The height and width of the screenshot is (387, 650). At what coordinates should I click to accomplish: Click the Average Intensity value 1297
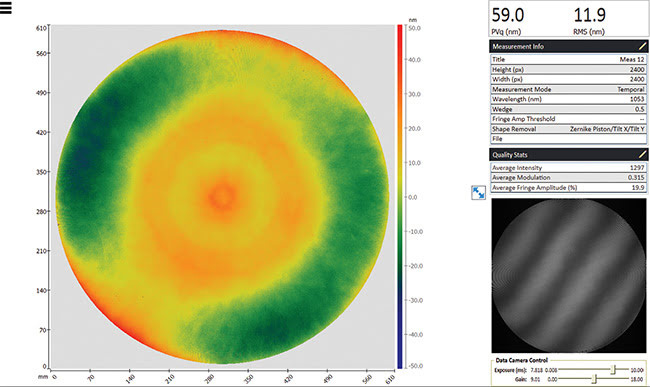coord(637,167)
